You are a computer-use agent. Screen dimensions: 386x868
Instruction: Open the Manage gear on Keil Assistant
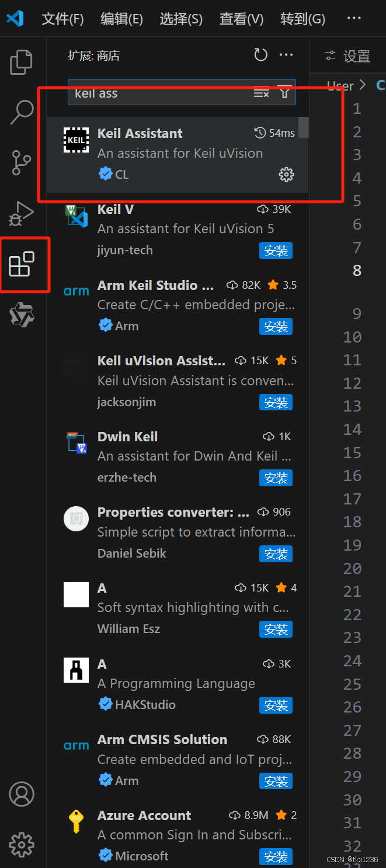(286, 174)
